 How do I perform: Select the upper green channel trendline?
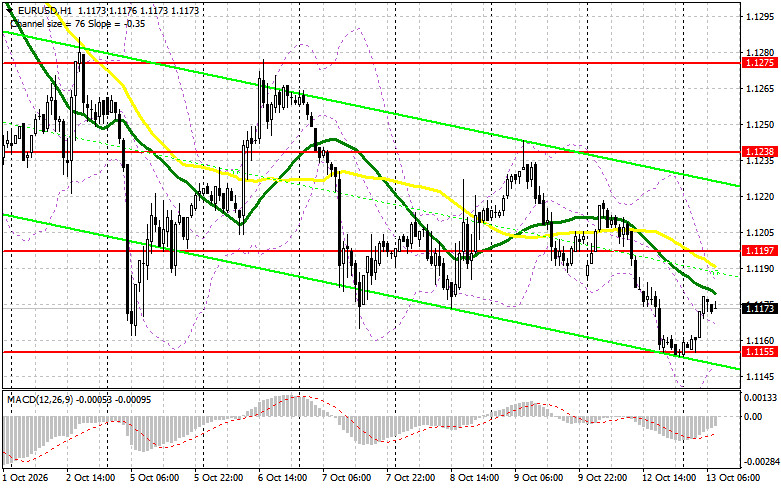pyautogui.click(x=371, y=109)
